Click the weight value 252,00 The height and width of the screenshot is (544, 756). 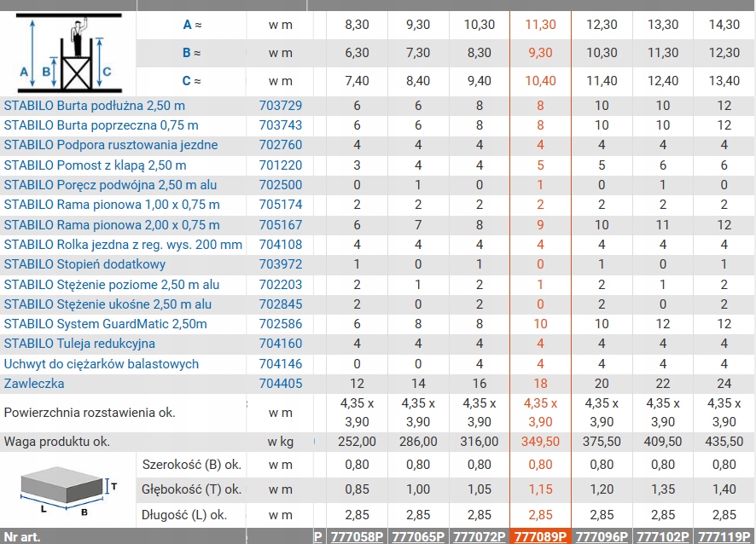click(357, 442)
